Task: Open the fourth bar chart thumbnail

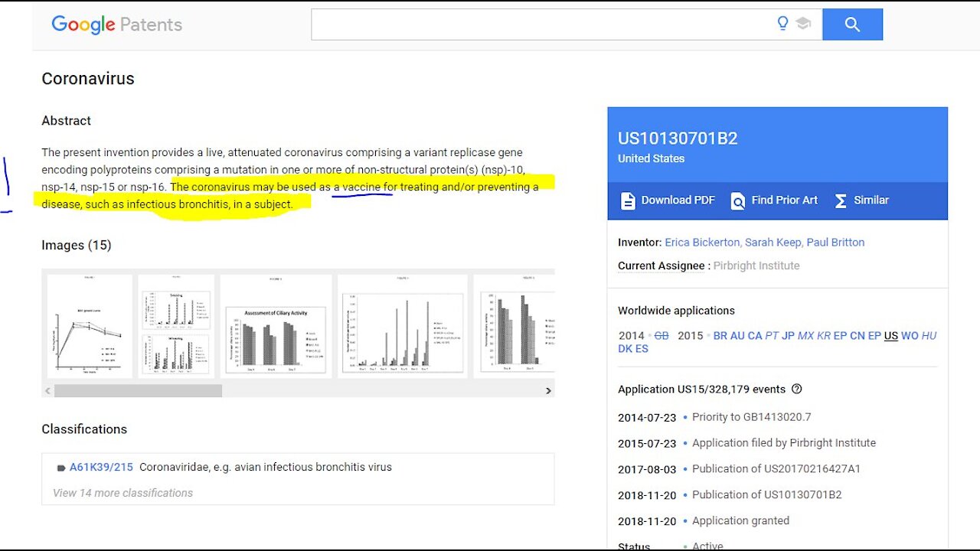Action: (403, 326)
